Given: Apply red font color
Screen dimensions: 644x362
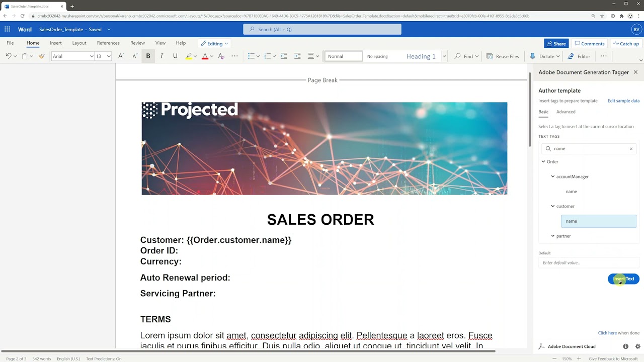Looking at the screenshot, I should pos(205,56).
